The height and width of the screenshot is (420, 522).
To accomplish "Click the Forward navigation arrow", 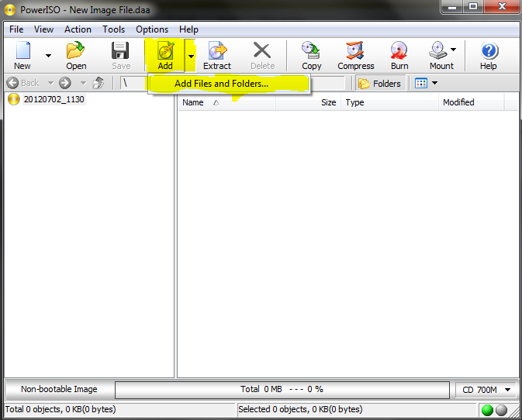I will point(65,83).
